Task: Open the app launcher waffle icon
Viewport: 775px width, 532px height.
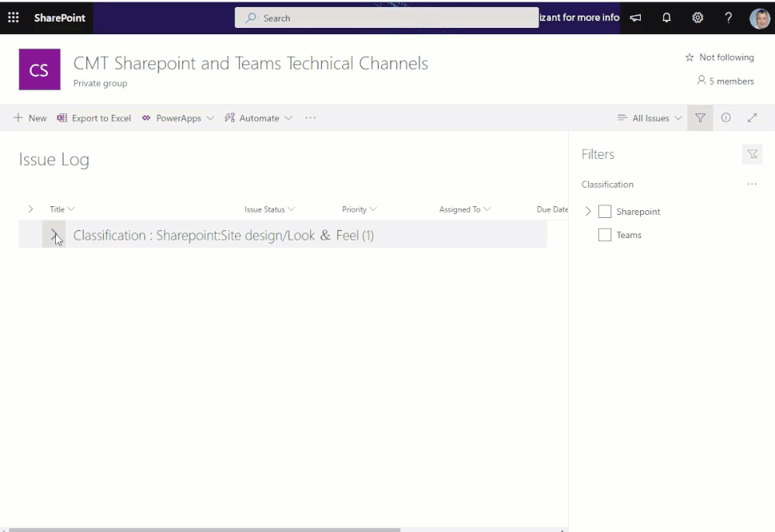Action: [x=13, y=18]
